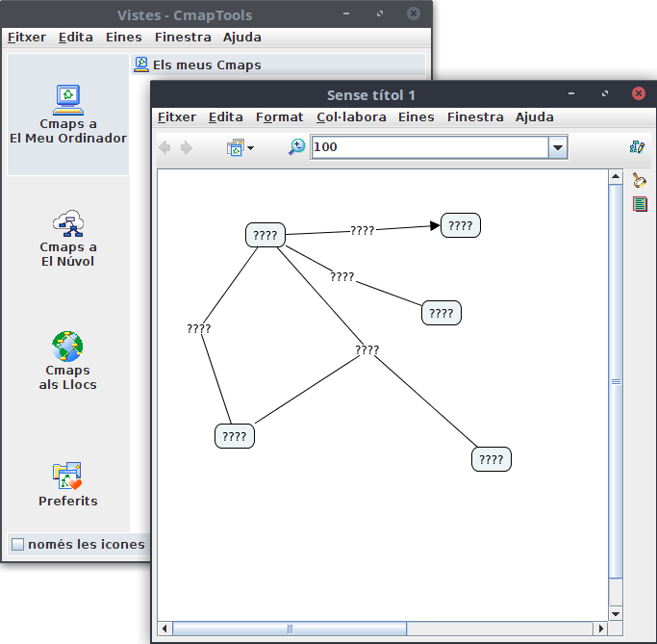
Task: Click the forward navigation arrow
Action: [x=187, y=147]
